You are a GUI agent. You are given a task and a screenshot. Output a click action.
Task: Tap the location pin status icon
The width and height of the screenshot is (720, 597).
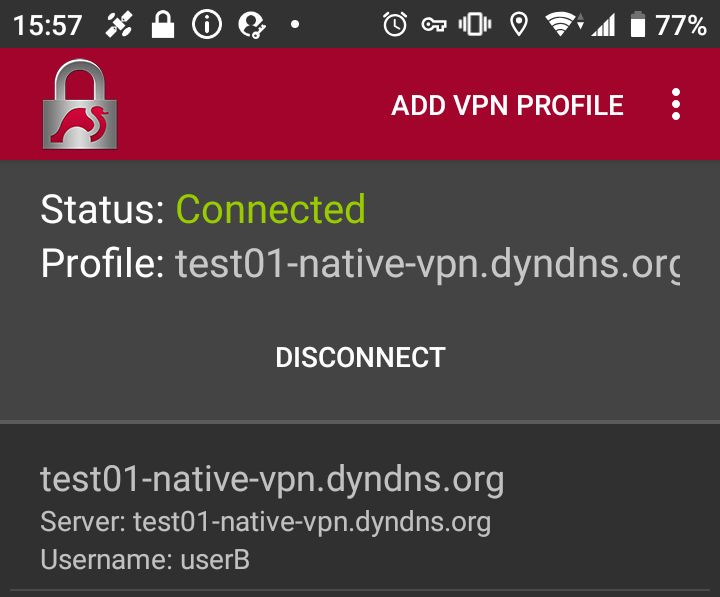coord(518,25)
